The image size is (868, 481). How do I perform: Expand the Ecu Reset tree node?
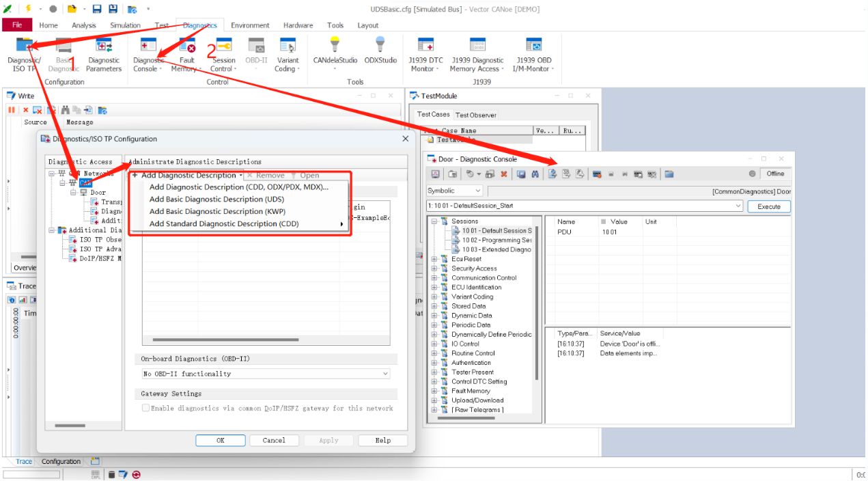point(434,259)
